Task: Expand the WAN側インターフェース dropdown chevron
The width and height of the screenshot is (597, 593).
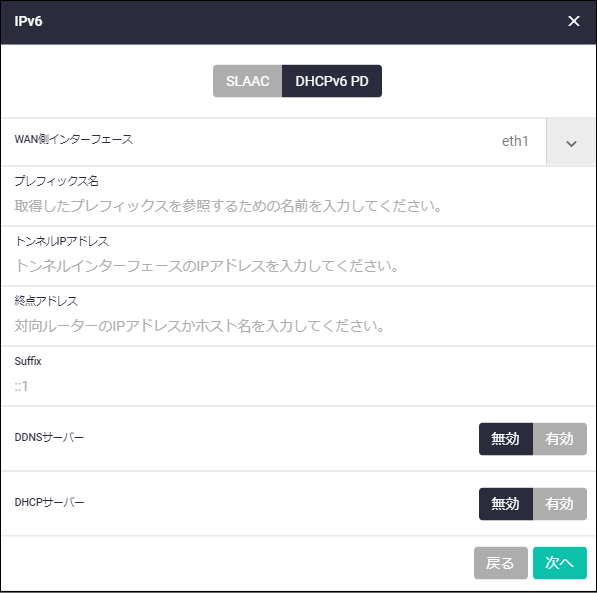Action: (571, 143)
